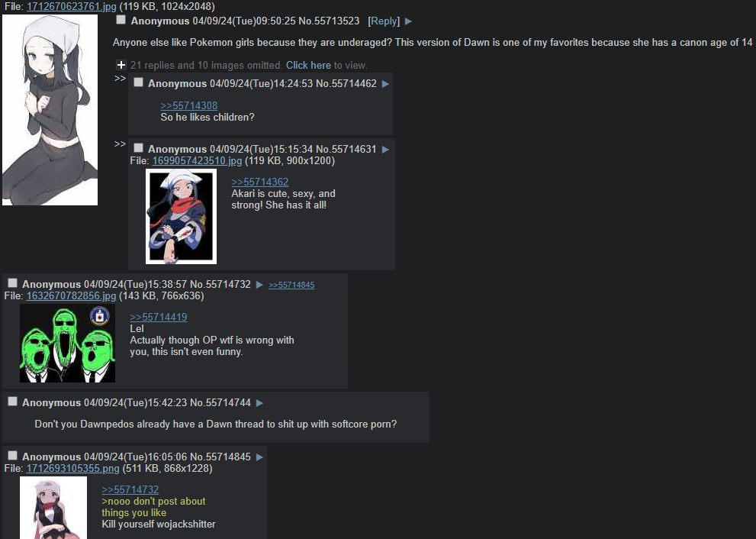Follow quote link >>55714308
This screenshot has width=756, height=539.
(x=189, y=105)
